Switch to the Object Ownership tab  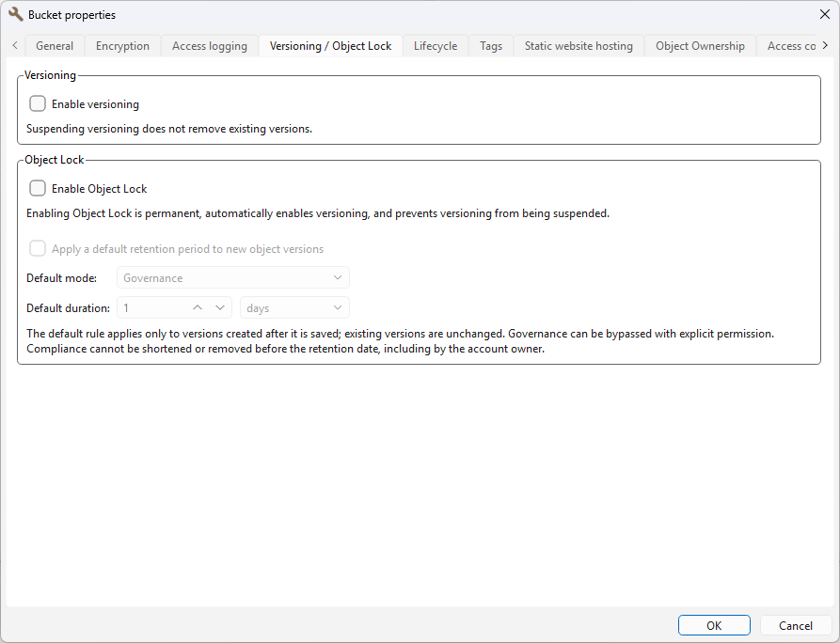tap(700, 46)
